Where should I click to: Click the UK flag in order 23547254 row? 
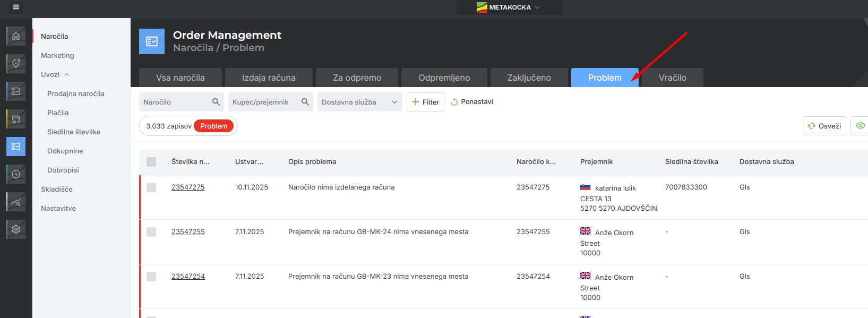586,276
